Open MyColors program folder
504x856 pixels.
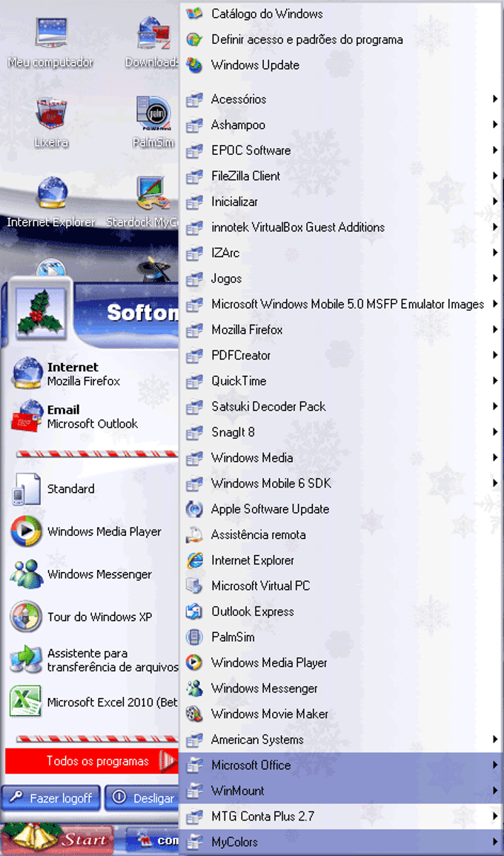[x=341, y=842]
